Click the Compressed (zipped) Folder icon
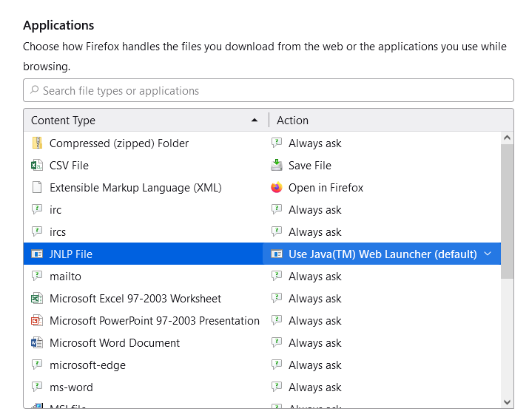Screen dimensions: 529x420 point(37,143)
